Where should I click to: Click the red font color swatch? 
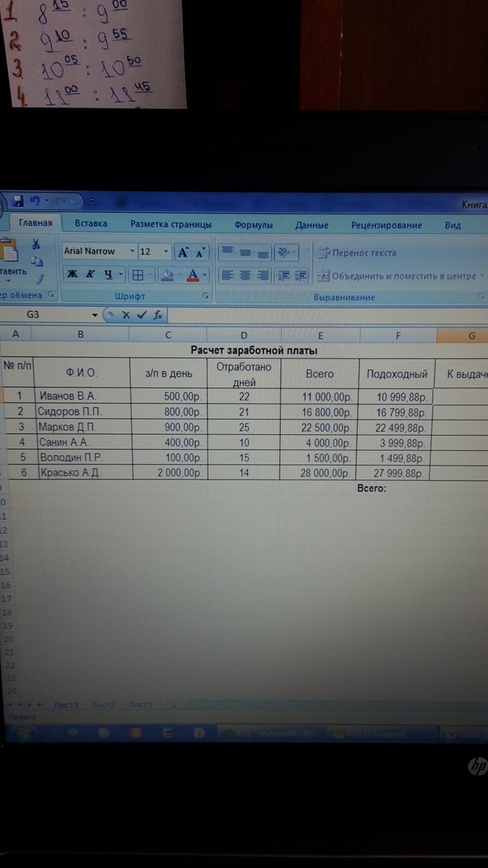(192, 275)
